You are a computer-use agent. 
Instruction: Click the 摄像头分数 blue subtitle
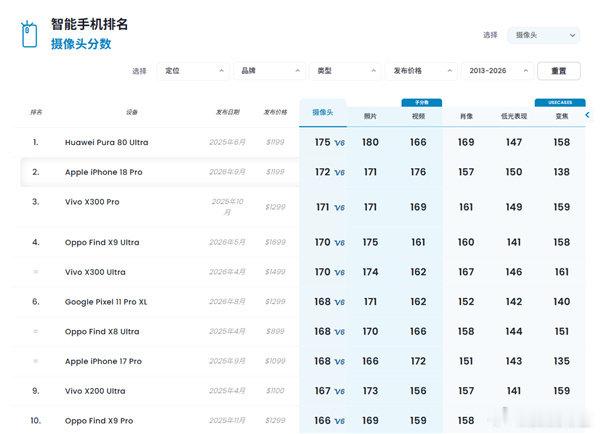81,44
